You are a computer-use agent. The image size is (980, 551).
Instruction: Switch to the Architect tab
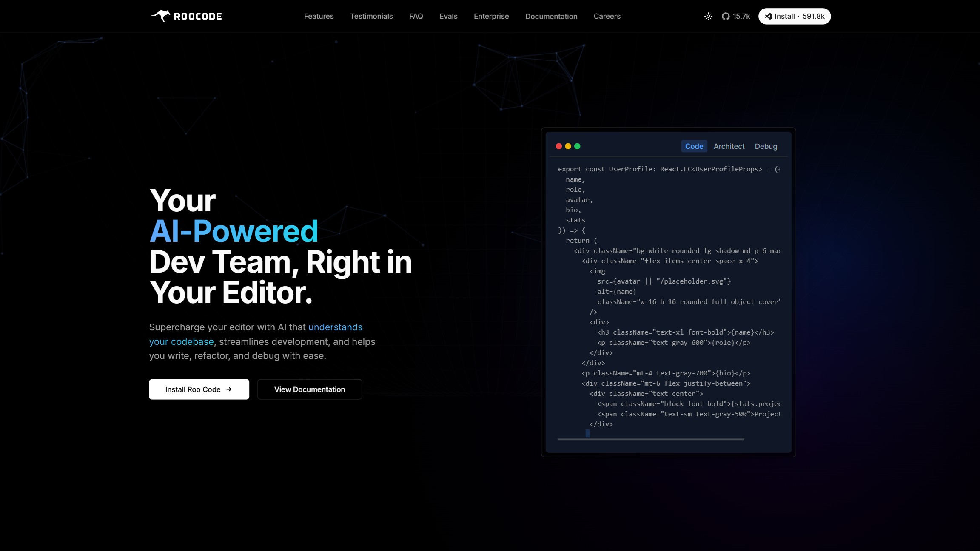pyautogui.click(x=729, y=146)
